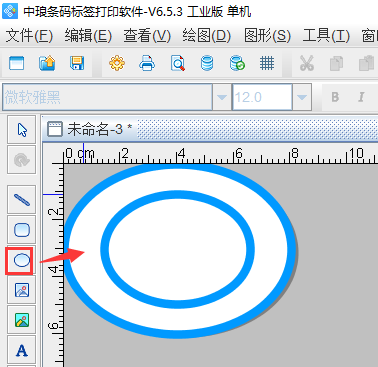The width and height of the screenshot is (378, 367).
Task: Expand the font size dropdown arrow
Action: click(x=302, y=97)
